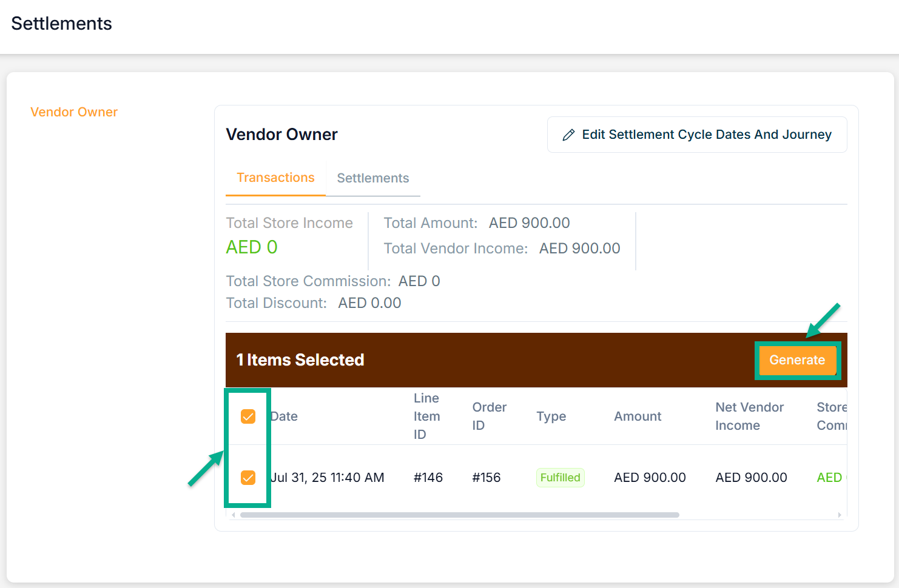Click the Fulfilled status badge
Image resolution: width=899 pixels, height=588 pixels.
(560, 478)
